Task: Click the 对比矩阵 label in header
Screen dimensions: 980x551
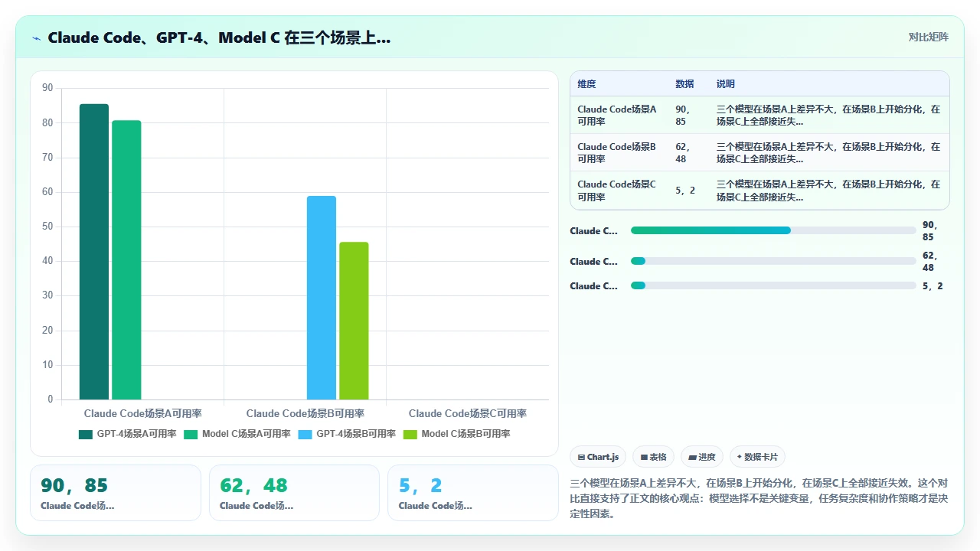Action: (x=928, y=37)
